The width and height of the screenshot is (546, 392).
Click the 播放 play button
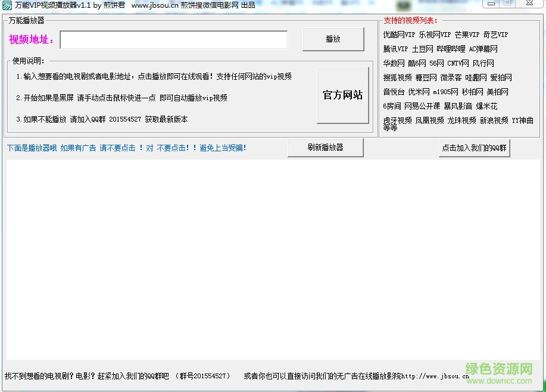point(333,39)
